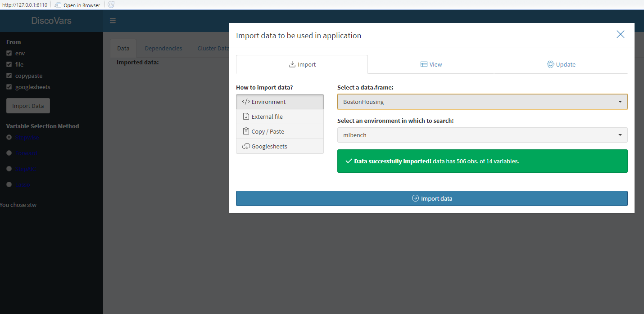Select External file import method
Viewport: 644px width, 314px height.
280,117
